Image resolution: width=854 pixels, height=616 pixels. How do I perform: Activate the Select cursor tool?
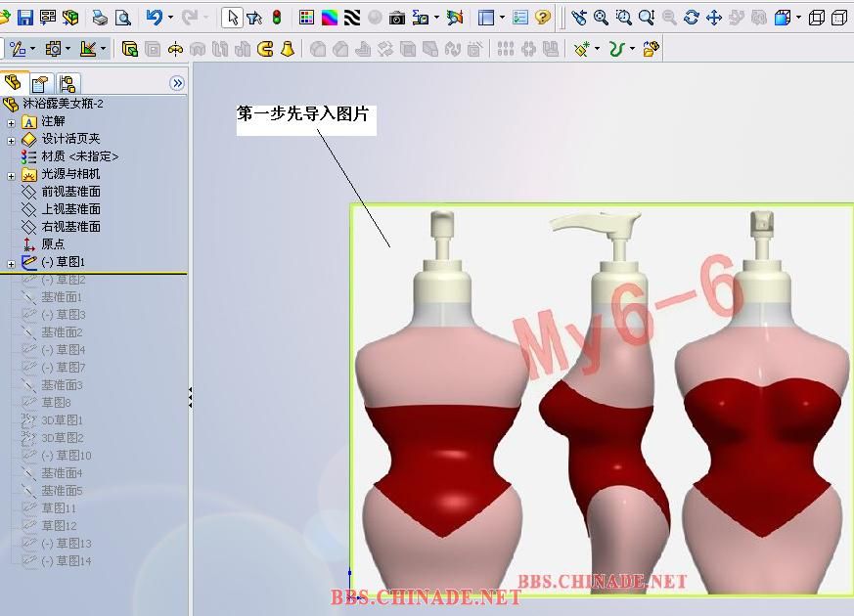(x=233, y=18)
